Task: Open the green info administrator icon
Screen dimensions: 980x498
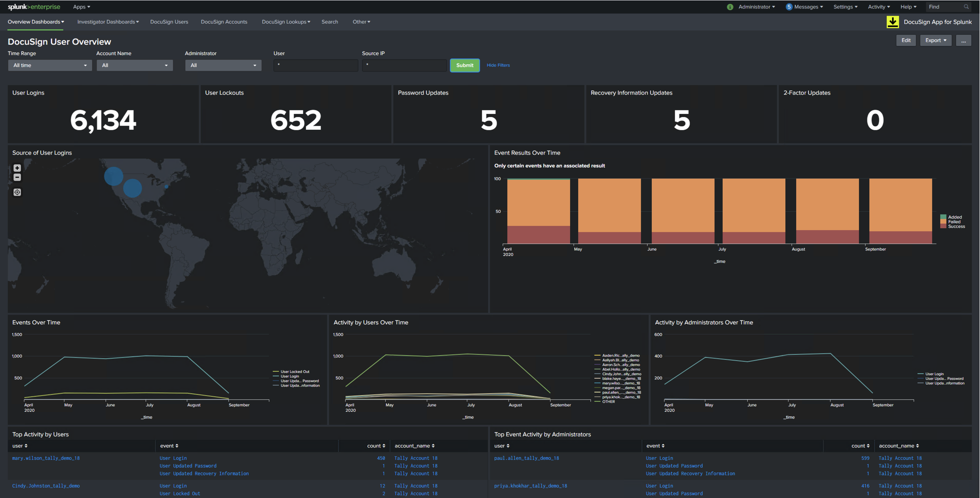Action: point(730,7)
